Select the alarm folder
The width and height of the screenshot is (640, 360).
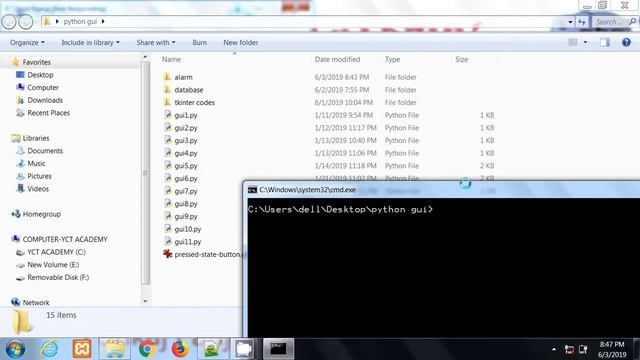(x=178, y=77)
